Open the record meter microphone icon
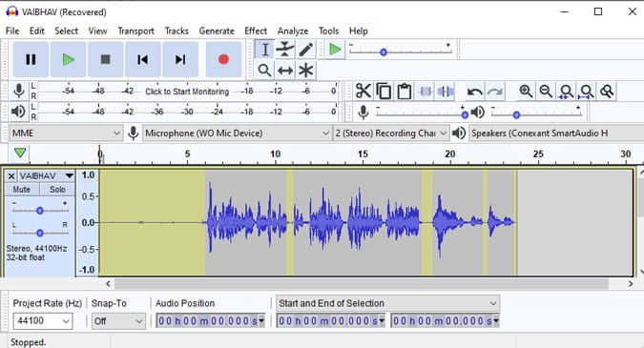This screenshot has height=348, width=644. click(x=18, y=91)
